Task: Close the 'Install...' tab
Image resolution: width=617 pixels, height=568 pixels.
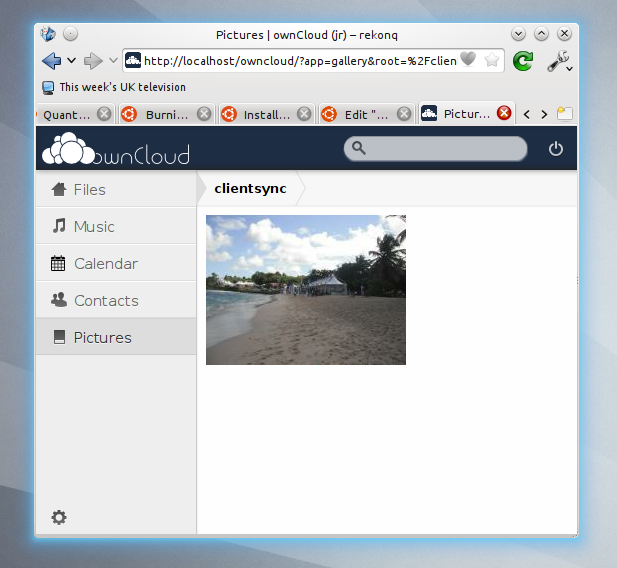Action: [x=307, y=114]
